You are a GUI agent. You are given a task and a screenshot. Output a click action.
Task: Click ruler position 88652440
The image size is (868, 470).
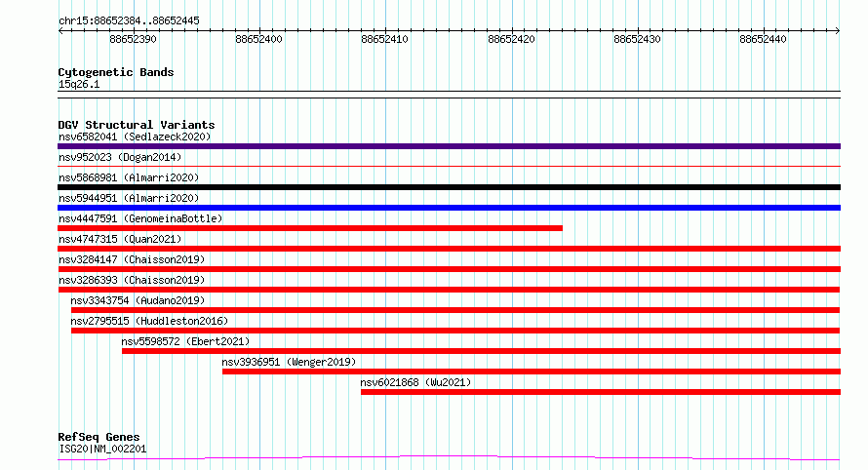coord(763,39)
